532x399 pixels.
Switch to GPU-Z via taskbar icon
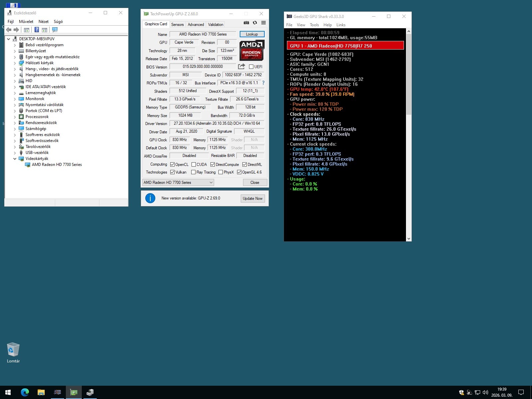pyautogui.click(x=74, y=392)
